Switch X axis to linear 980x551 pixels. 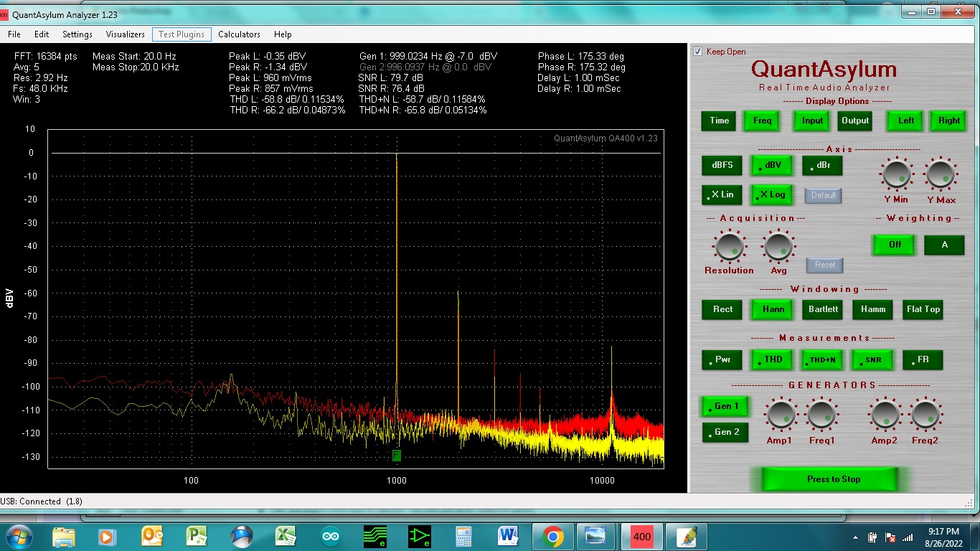722,194
